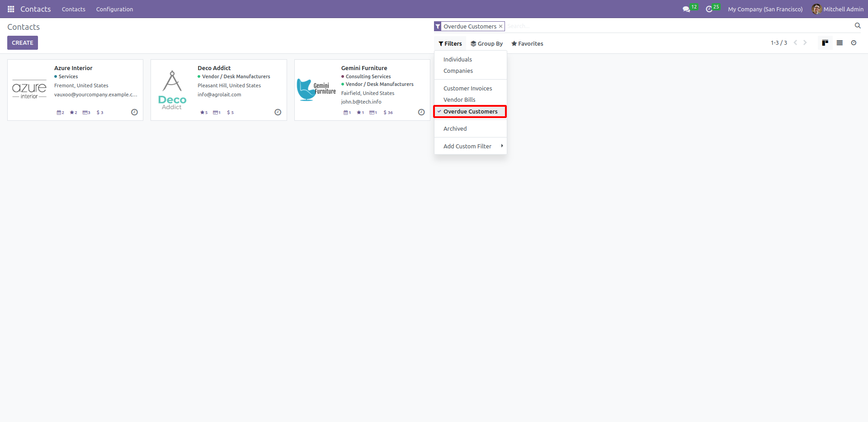Click the CREATE button
Image resolution: width=868 pixels, height=422 pixels.
click(x=23, y=43)
